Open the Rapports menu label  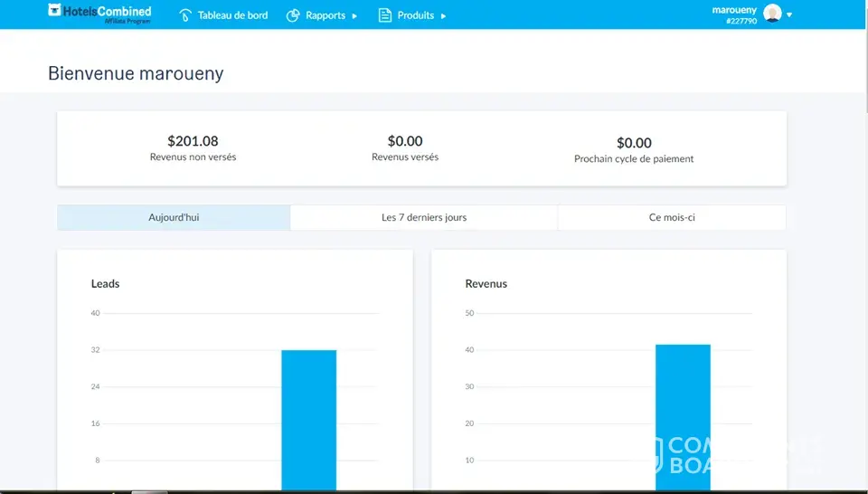point(325,15)
